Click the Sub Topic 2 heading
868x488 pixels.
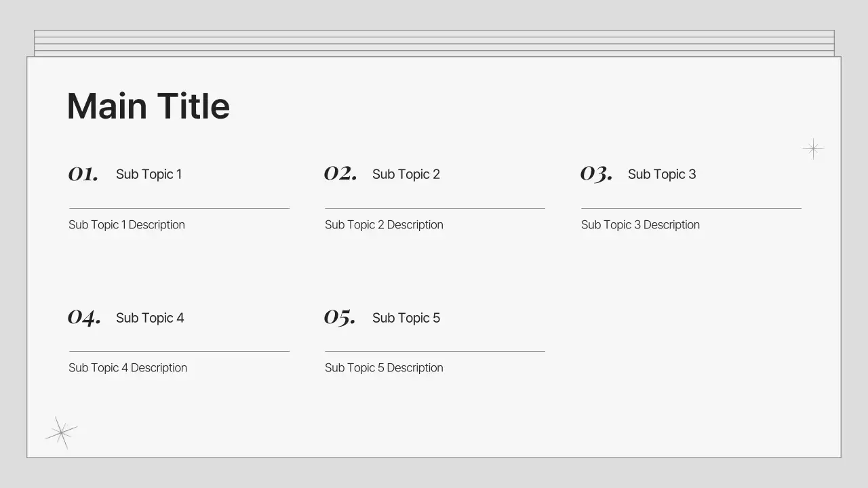(x=406, y=174)
